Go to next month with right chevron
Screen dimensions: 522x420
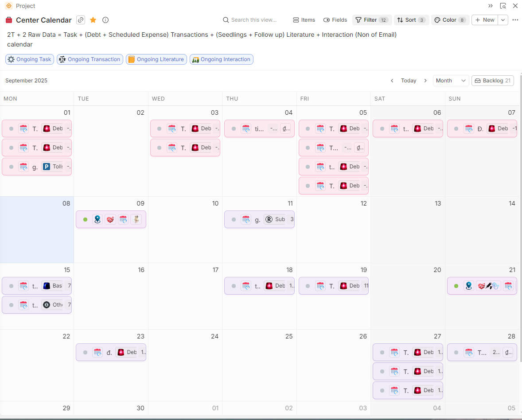(x=425, y=81)
